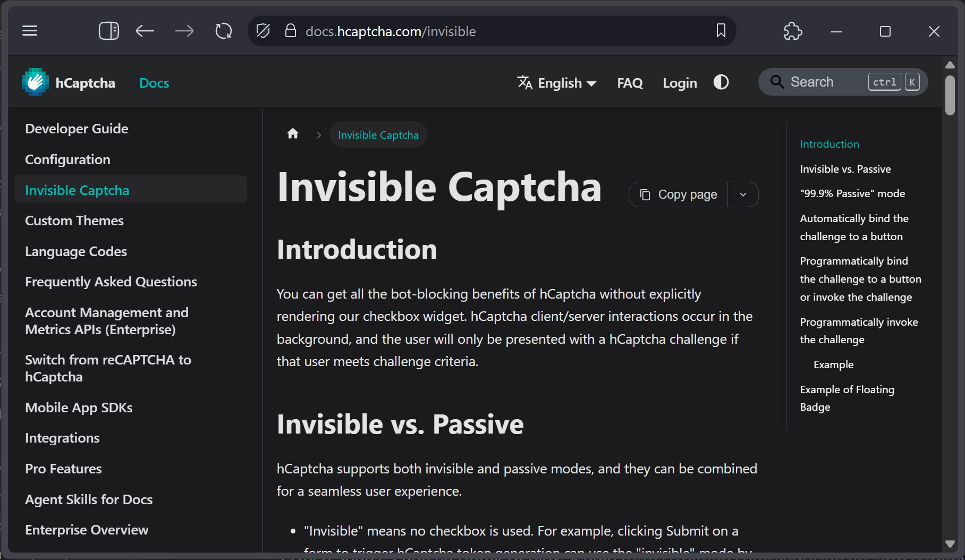This screenshot has width=965, height=560.
Task: Go forward with the right arrow
Action: pos(184,31)
